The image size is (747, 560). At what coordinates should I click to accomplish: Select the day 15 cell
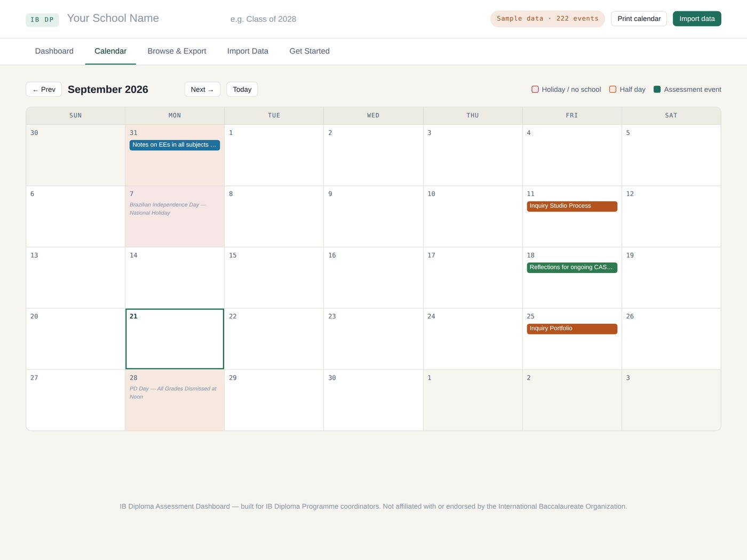(x=274, y=277)
